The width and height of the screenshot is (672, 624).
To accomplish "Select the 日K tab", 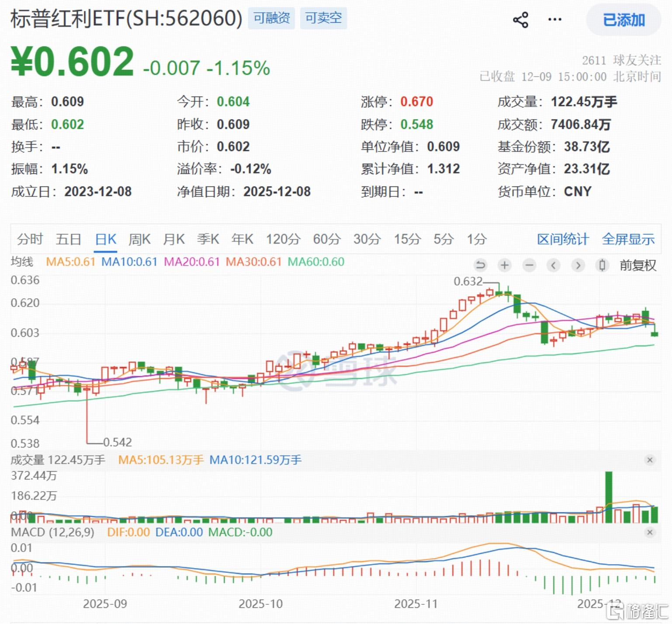I will pos(106,239).
